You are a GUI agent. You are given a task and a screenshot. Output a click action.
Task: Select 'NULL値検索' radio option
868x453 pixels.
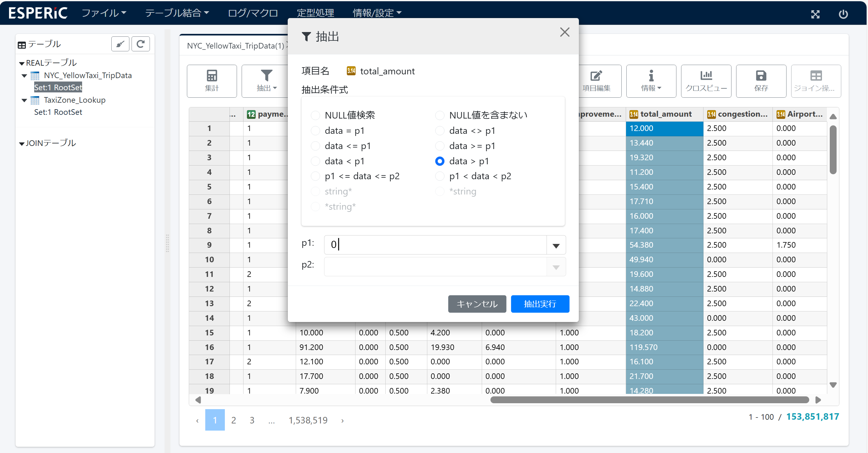[x=315, y=115]
